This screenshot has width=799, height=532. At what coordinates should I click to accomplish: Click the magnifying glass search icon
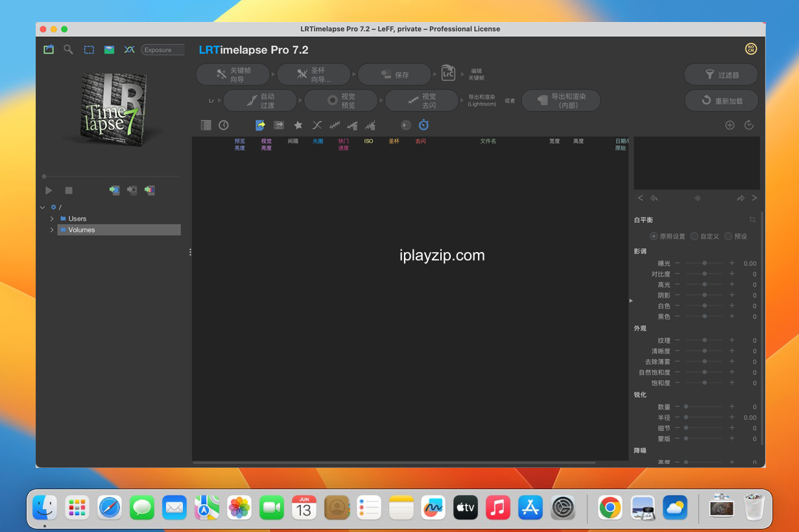click(68, 49)
